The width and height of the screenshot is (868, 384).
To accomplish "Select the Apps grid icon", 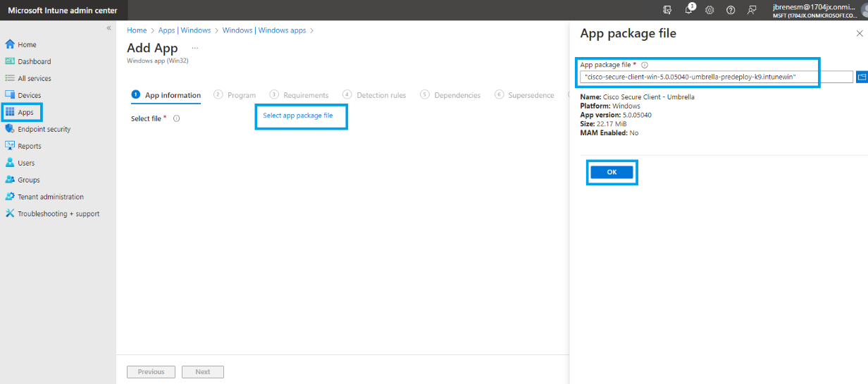I will click(x=10, y=112).
